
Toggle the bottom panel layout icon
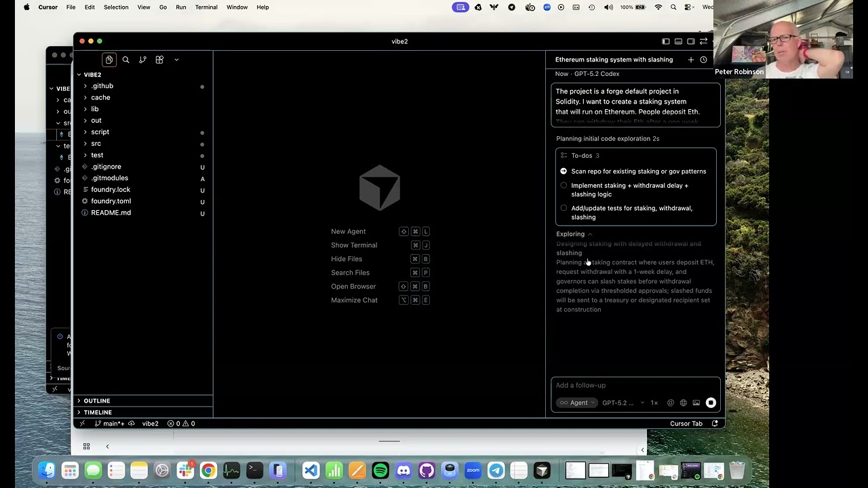click(678, 41)
